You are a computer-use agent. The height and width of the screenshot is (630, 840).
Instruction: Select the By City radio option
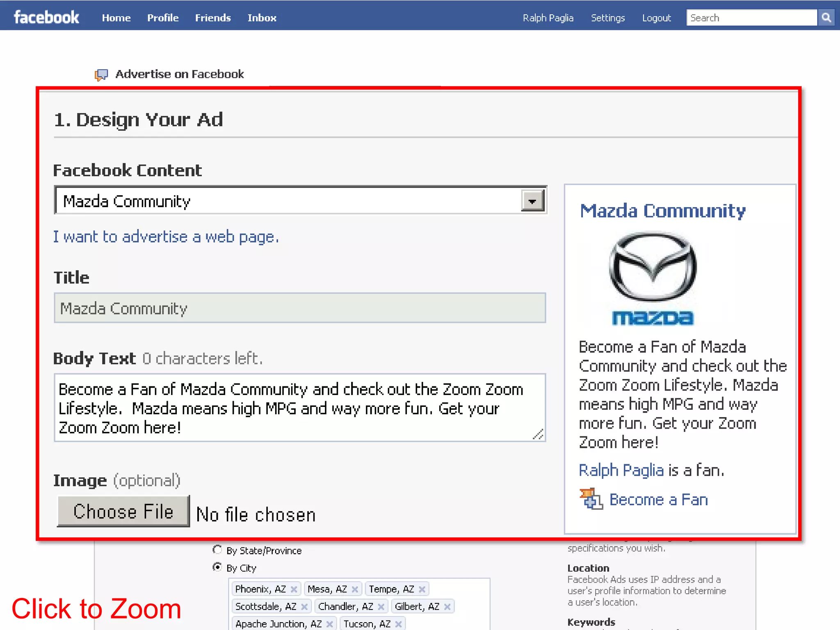pos(217,567)
